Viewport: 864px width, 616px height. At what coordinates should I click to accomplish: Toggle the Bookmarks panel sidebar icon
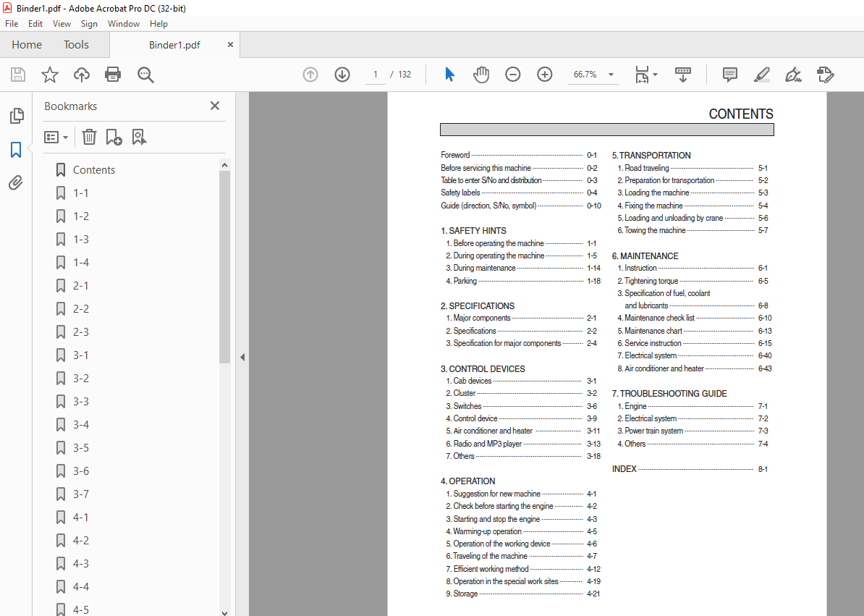16,150
